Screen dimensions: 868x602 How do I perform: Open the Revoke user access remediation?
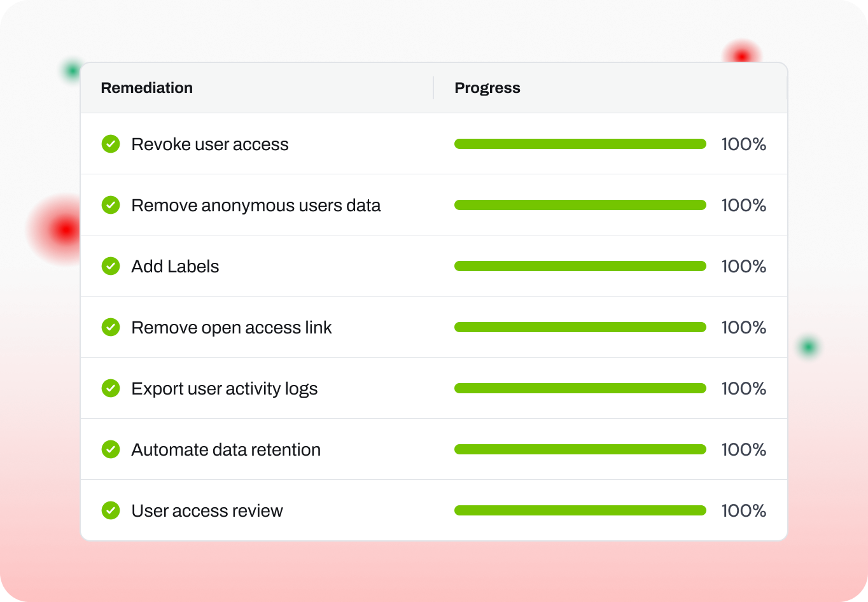click(209, 144)
